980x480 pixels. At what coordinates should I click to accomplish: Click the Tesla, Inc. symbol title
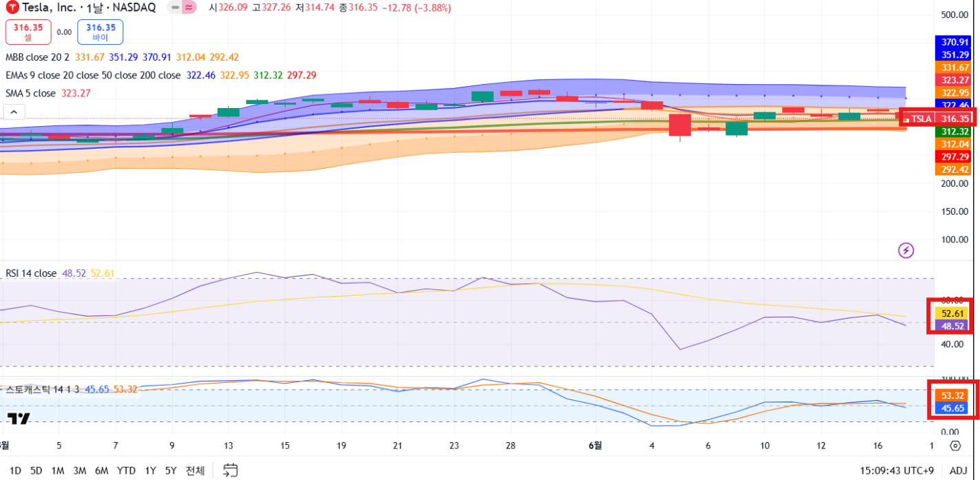(90, 8)
